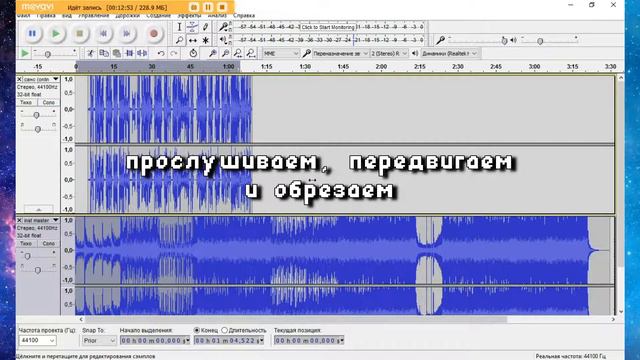Image resolution: width=640 pixels, height=360 pixels.
Task: Click Movavi recorder screenshot camera button
Action: coord(194,7)
